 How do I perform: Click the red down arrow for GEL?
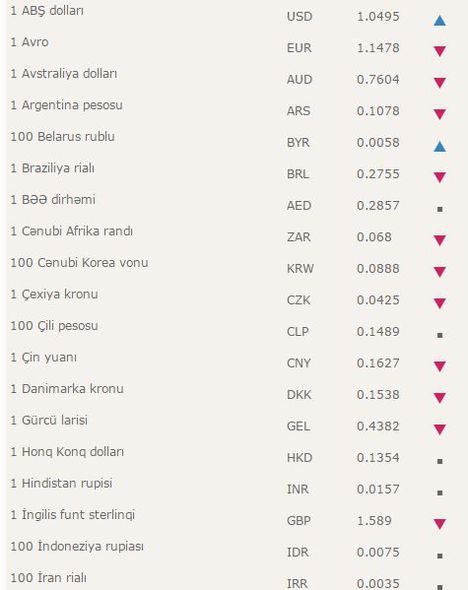tap(439, 429)
